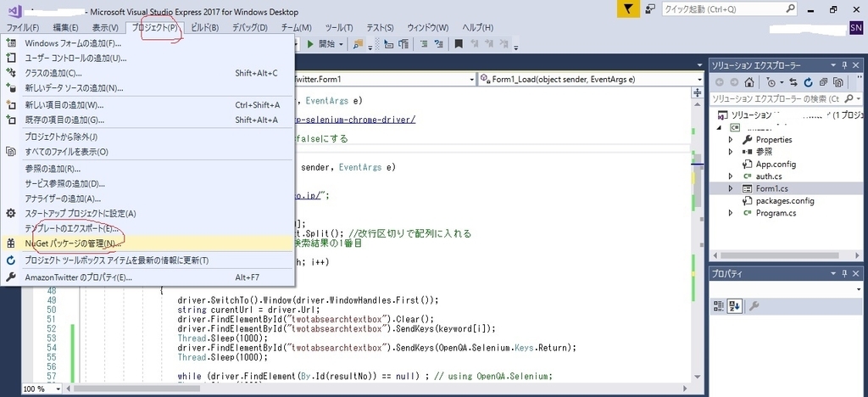Viewport: 868px width, 397px height.
Task: Click the Solution Explorer Refresh icon
Action: tap(808, 82)
